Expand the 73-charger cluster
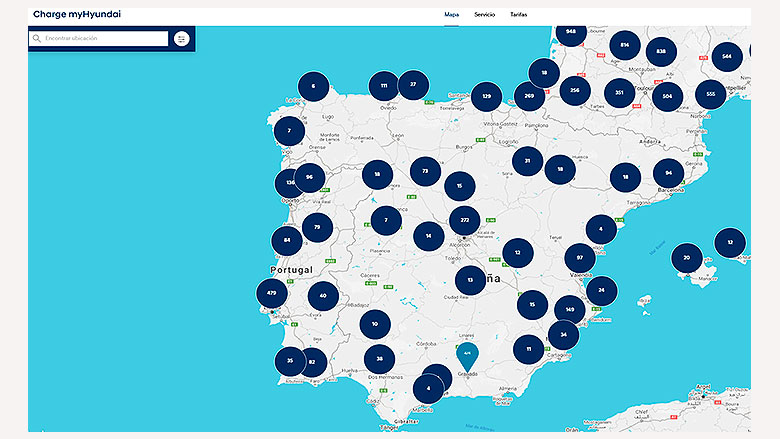The image size is (780, 439). click(x=425, y=172)
